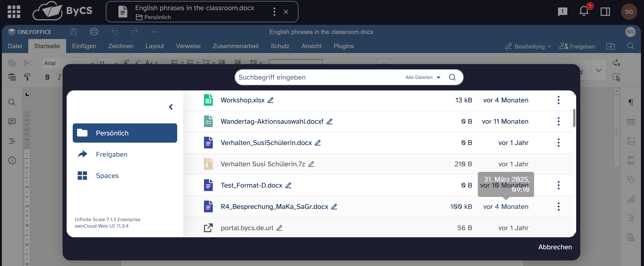Open three-dot menu for Wandertag-Aktionsauswahl.docxf
The image size is (644, 266).
(x=558, y=122)
